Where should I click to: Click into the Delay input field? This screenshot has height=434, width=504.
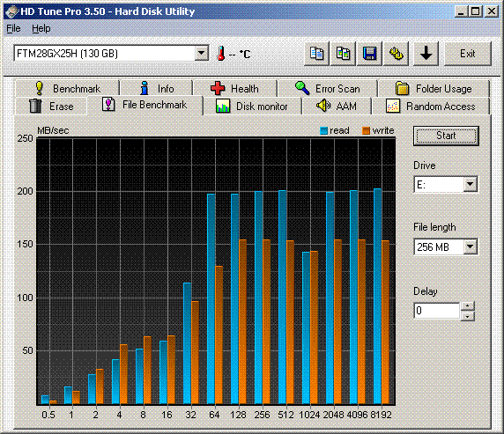(437, 311)
